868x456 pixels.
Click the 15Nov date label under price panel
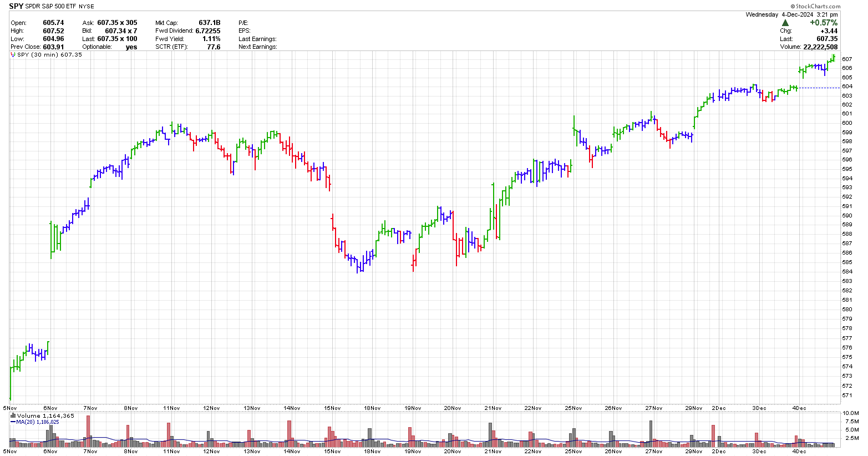[x=332, y=408]
